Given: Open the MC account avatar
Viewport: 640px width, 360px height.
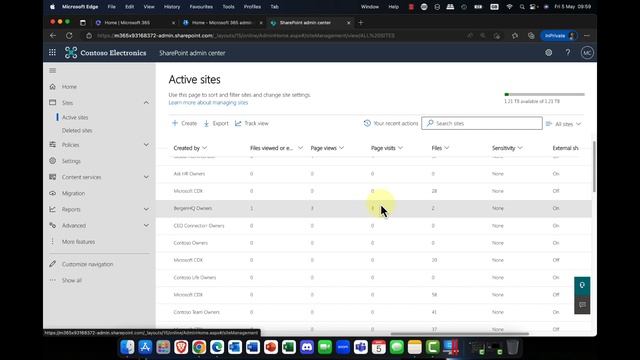Looking at the screenshot, I should (587, 53).
